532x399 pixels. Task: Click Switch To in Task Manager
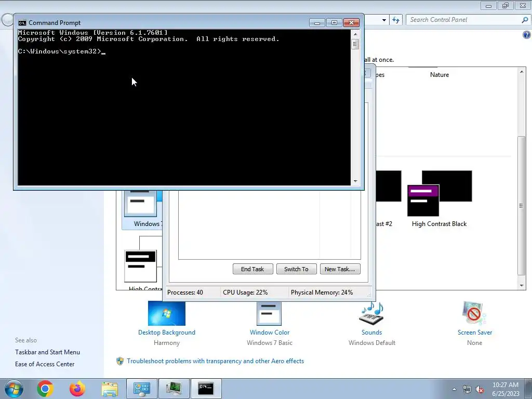296,269
